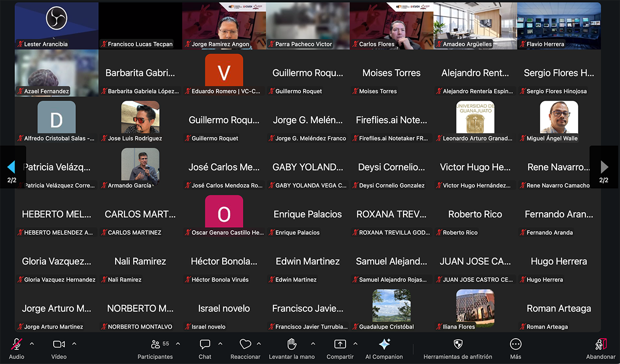620x364 pixels.
Task: Open the Más options menu
Action: [516, 344]
